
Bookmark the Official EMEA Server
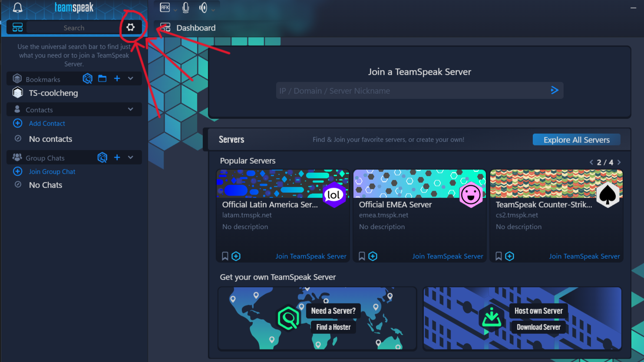pos(362,256)
